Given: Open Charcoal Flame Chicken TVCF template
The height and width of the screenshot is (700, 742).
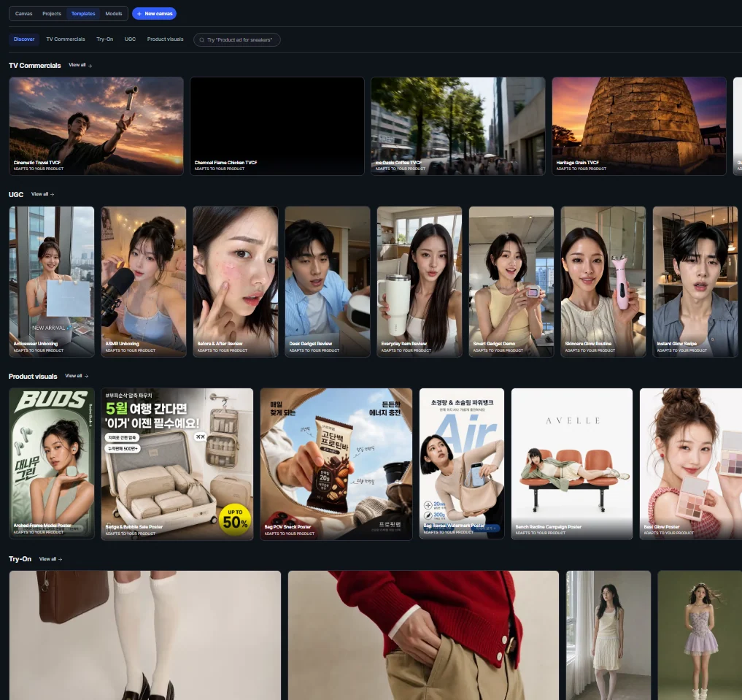Looking at the screenshot, I should (x=277, y=126).
